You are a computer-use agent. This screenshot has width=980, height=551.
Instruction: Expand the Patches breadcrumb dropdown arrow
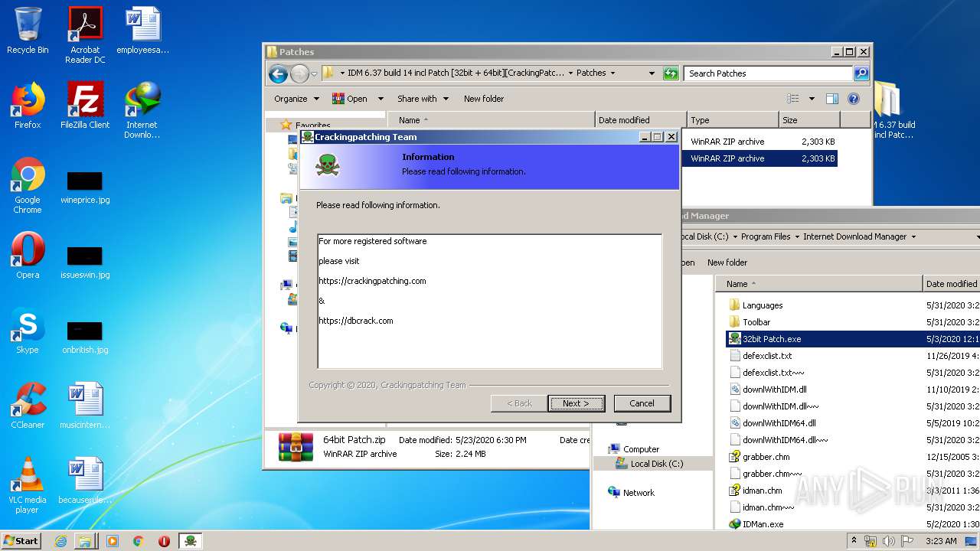(612, 73)
